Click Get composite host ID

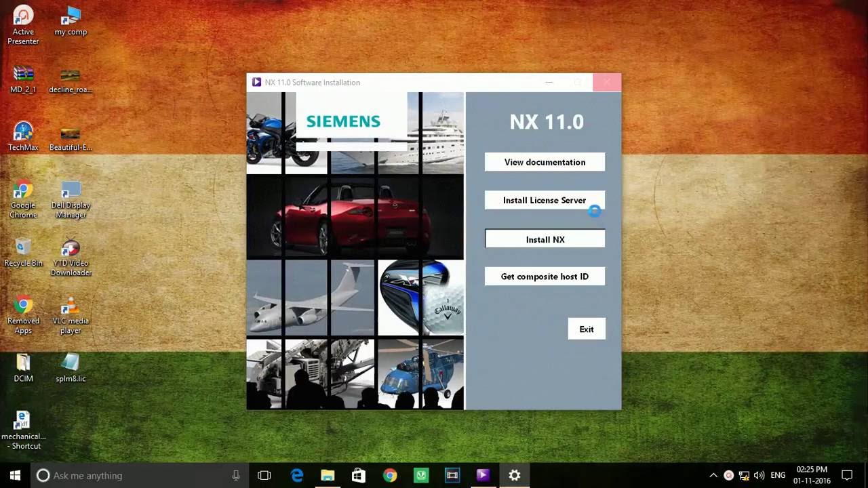point(545,276)
